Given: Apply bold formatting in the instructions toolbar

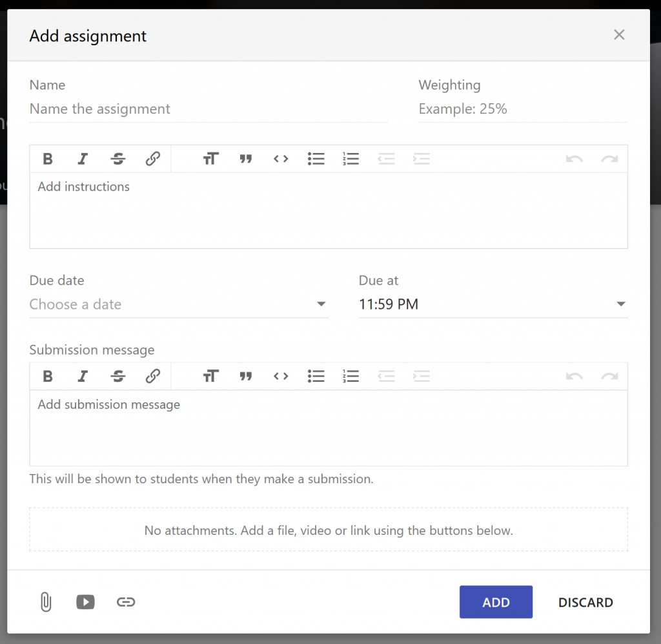Looking at the screenshot, I should tap(48, 158).
